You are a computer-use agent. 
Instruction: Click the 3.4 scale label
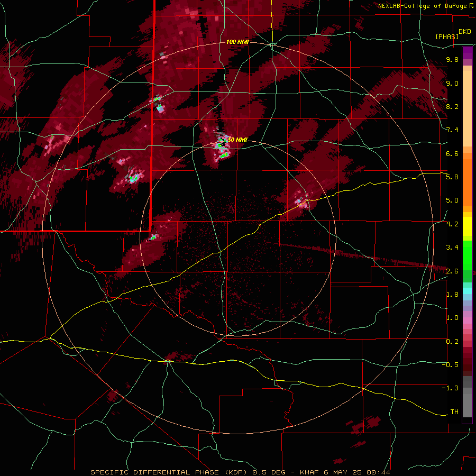tap(452, 248)
